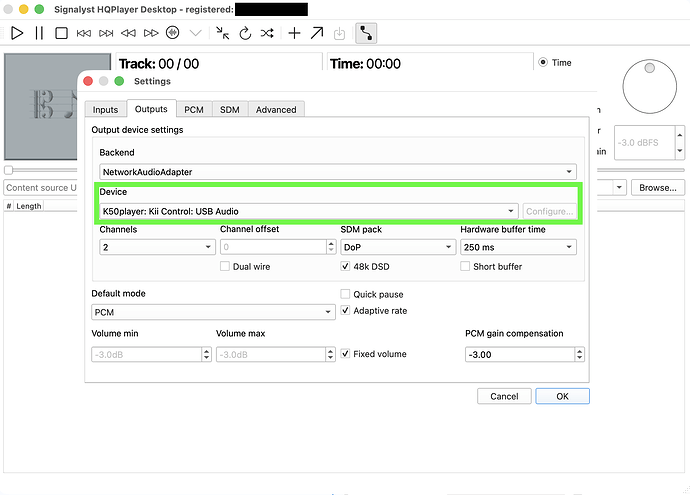Click the circular waveform icon in toolbar
Screen dimensions: 690x495
(172, 33)
